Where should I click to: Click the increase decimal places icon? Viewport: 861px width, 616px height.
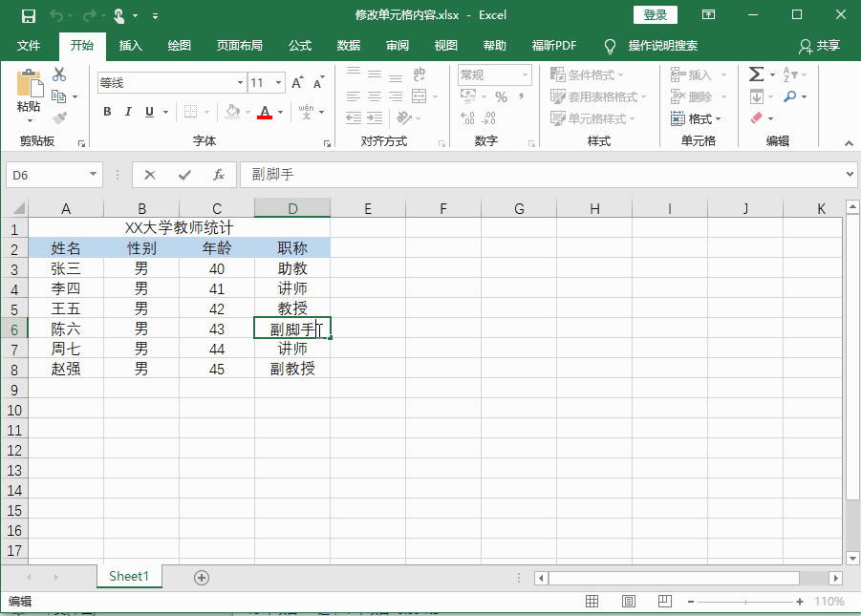pos(467,118)
